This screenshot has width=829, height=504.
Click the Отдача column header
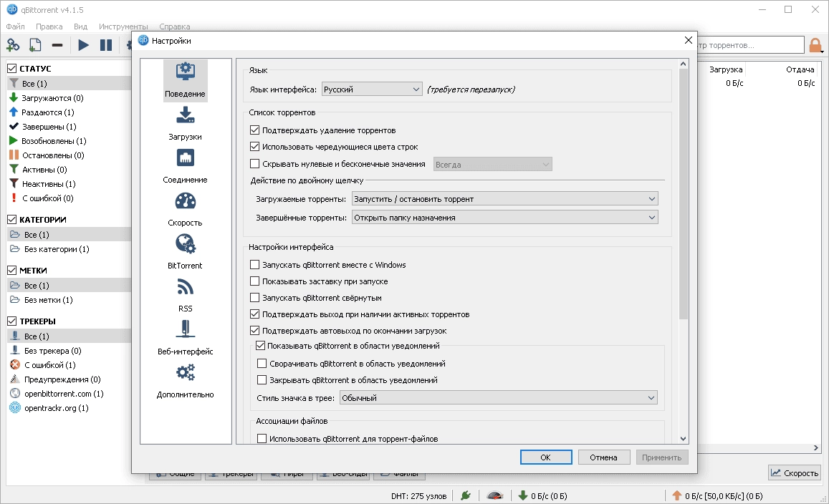click(x=800, y=69)
